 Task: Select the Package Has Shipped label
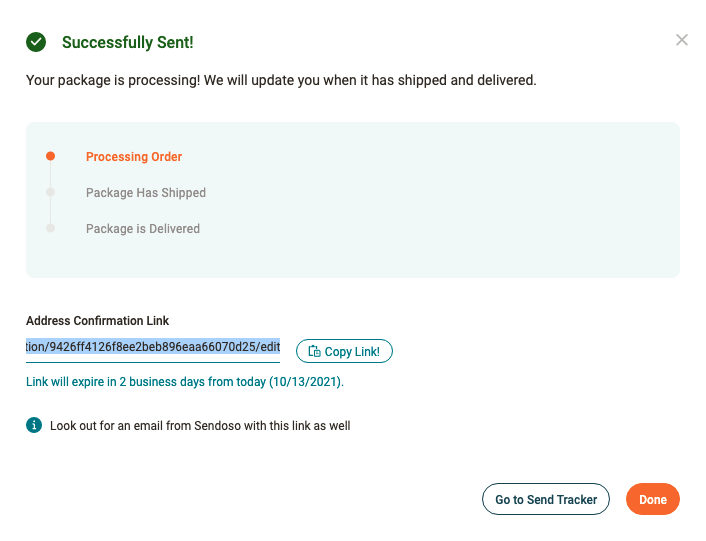click(146, 193)
